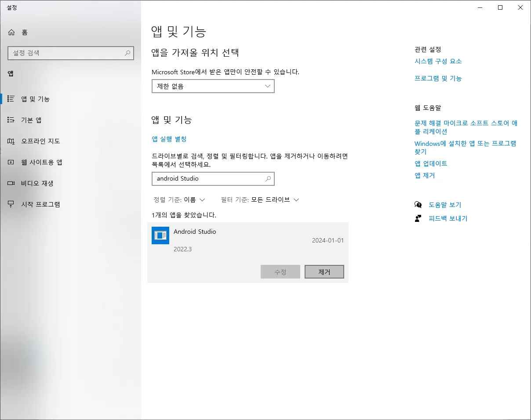Open 기본 앱 settings page
Screen dimensions: 531x420
tap(70, 120)
